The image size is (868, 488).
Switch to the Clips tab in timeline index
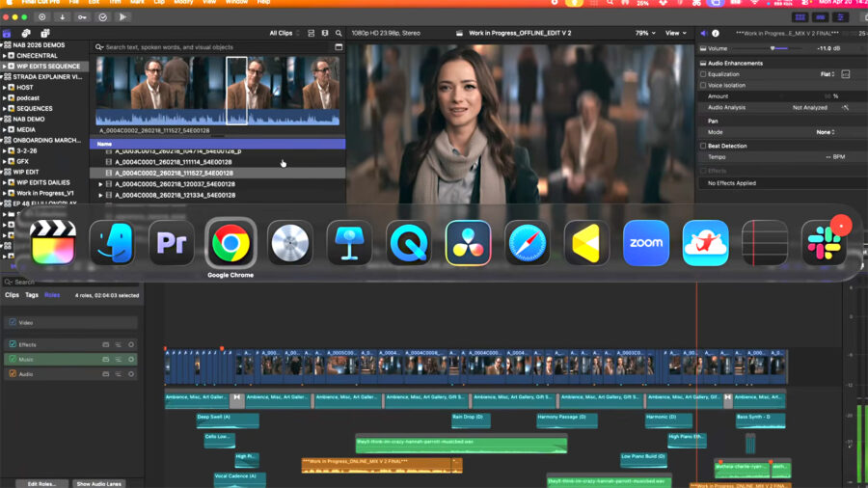click(x=12, y=295)
